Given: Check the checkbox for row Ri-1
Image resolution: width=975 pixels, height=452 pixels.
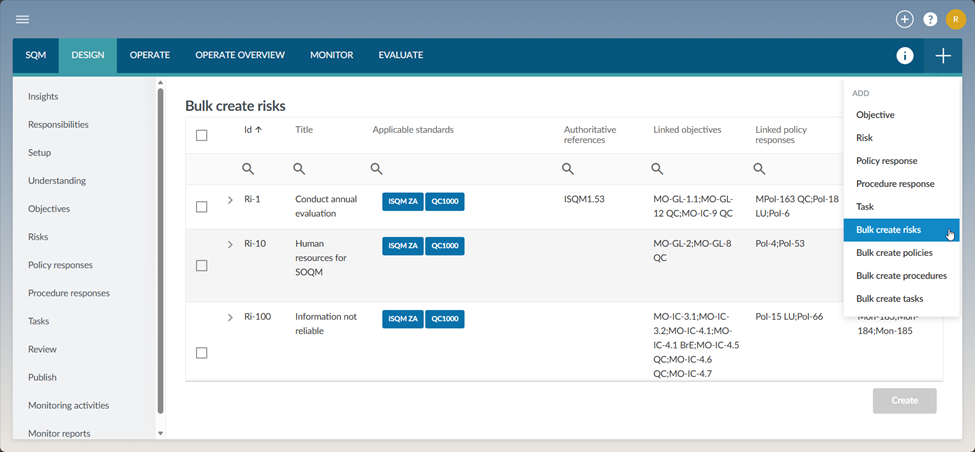Looking at the screenshot, I should click(x=201, y=207).
